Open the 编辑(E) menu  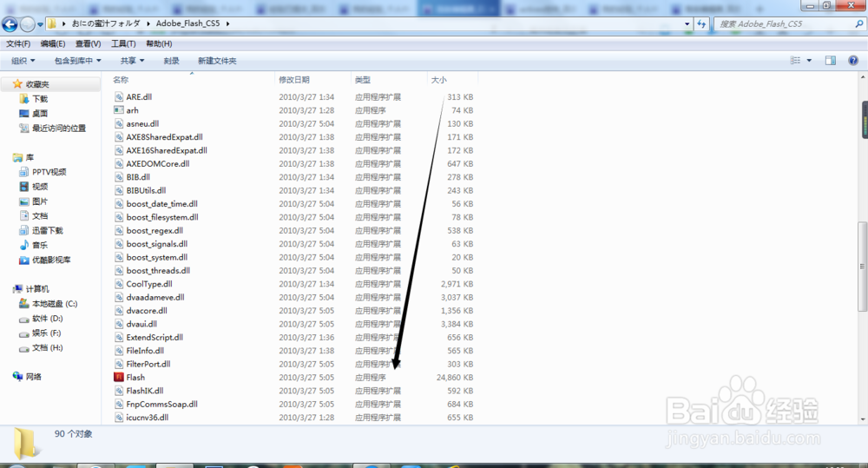pos(53,43)
